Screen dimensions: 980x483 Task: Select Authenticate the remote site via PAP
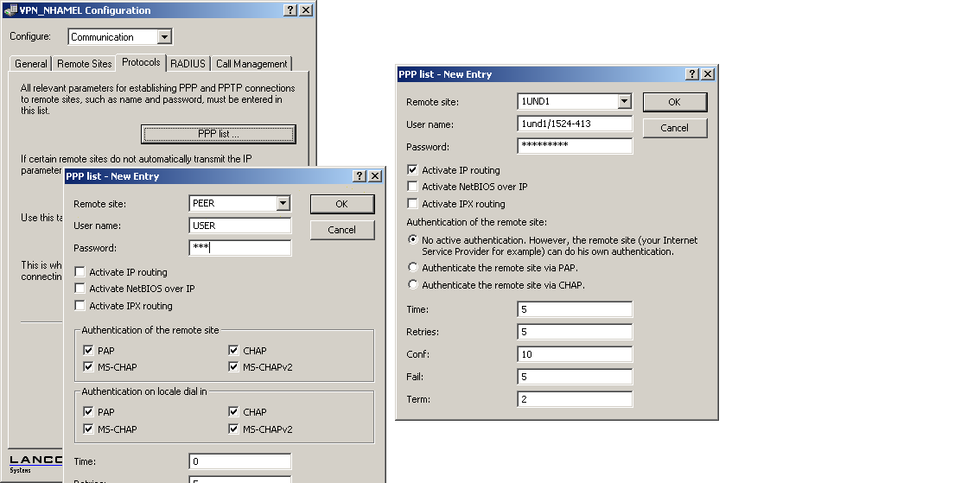tap(413, 268)
